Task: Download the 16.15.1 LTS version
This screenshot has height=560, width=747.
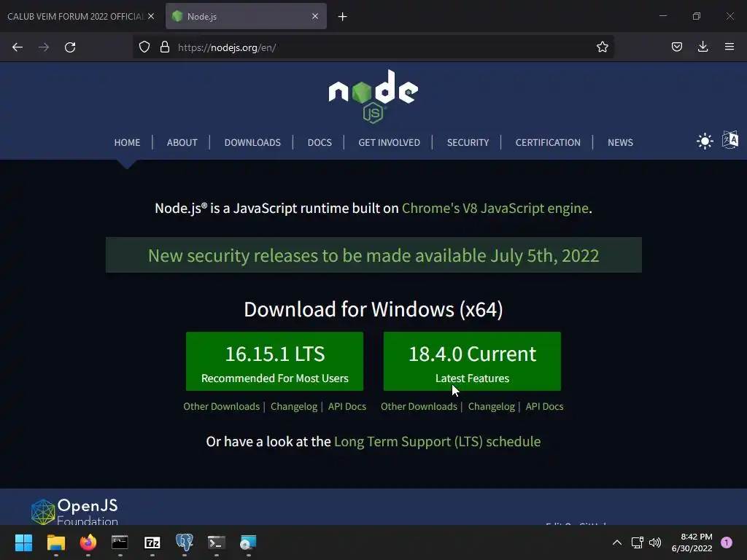Action: [274, 362]
